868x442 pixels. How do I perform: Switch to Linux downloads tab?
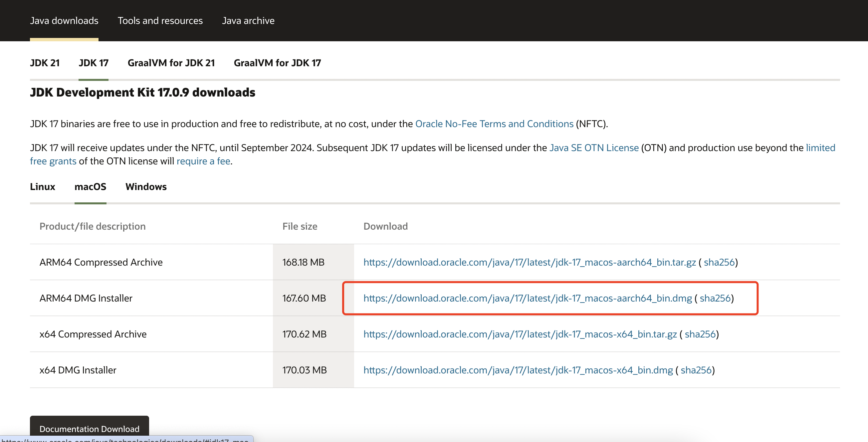click(42, 187)
